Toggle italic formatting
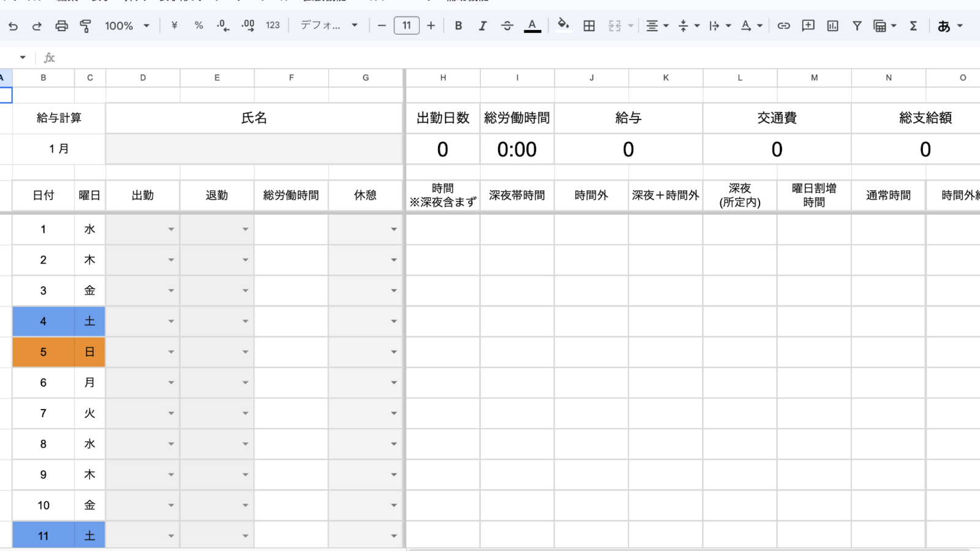Screen dimensions: 980x551 [x=483, y=26]
